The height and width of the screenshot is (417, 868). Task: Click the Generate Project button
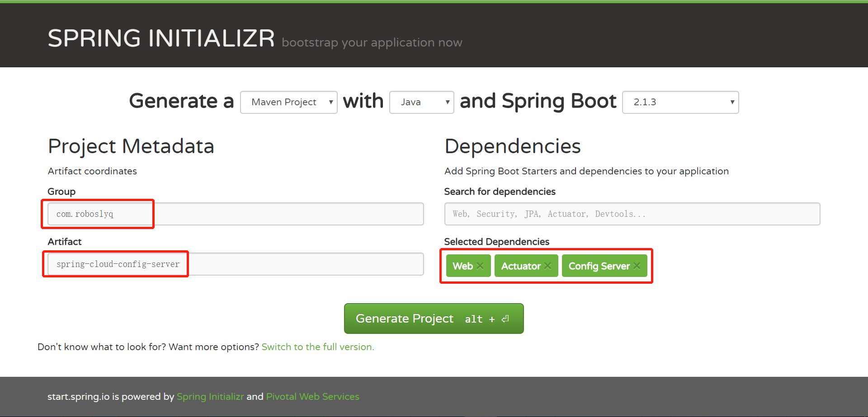point(434,319)
